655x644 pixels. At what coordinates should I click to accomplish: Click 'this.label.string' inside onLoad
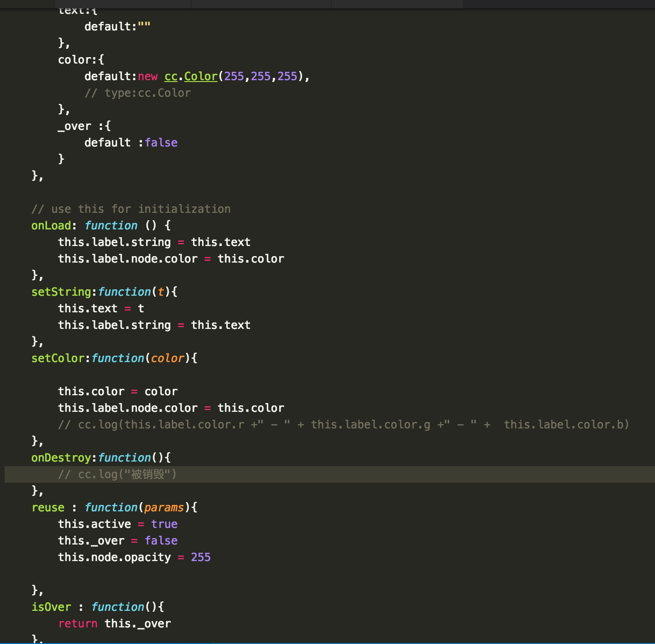[114, 242]
